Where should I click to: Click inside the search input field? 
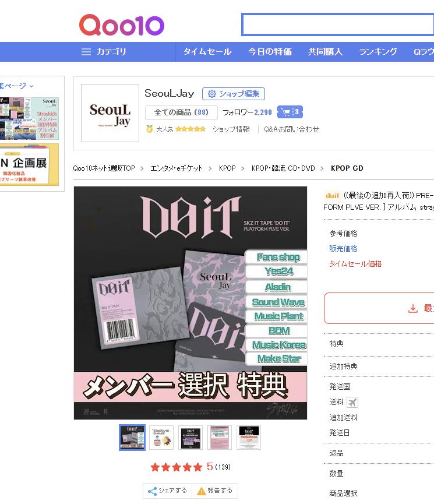(338, 25)
